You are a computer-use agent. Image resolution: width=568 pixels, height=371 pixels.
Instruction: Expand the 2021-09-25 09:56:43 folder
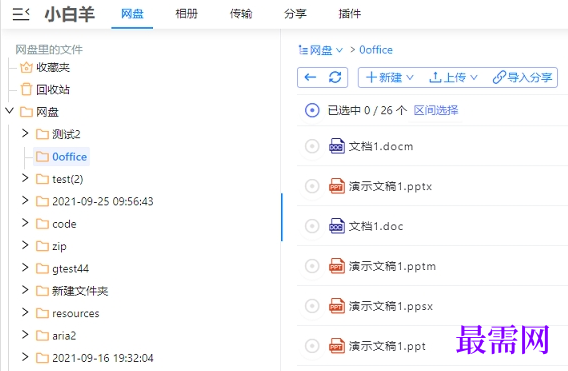pyautogui.click(x=25, y=200)
